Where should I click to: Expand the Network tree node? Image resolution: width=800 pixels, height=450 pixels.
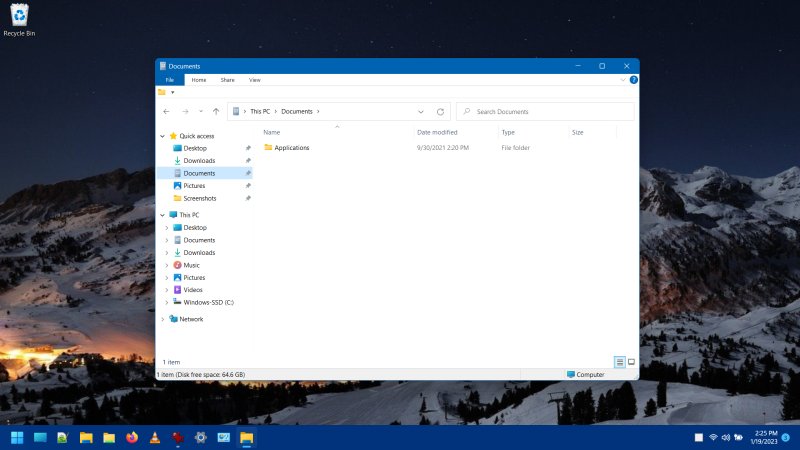(x=162, y=319)
